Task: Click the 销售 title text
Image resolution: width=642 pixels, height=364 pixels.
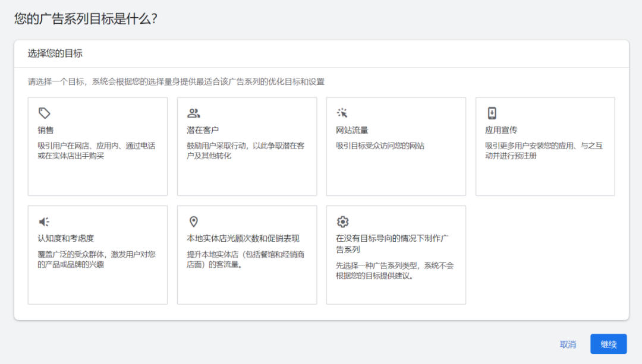Action: [46, 130]
